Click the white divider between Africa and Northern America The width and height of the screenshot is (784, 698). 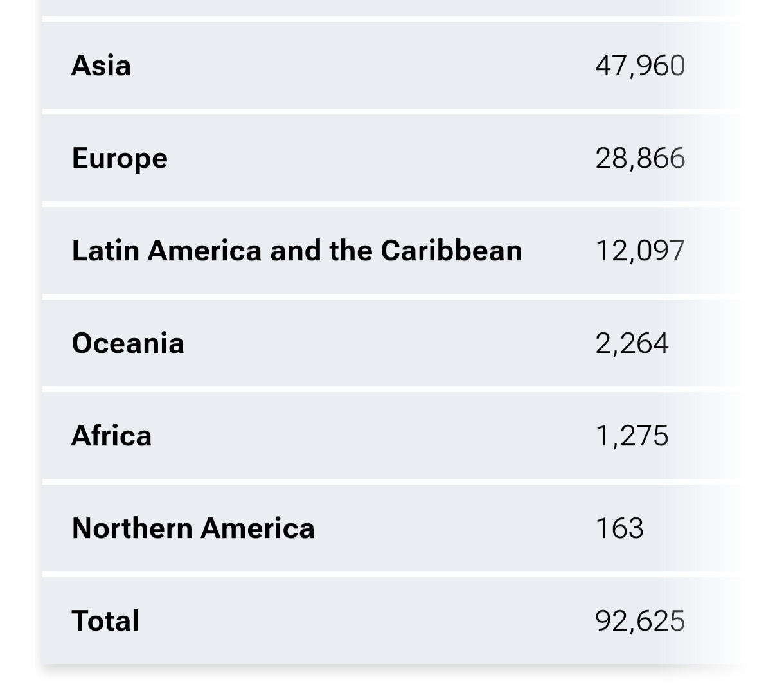pos(386,482)
